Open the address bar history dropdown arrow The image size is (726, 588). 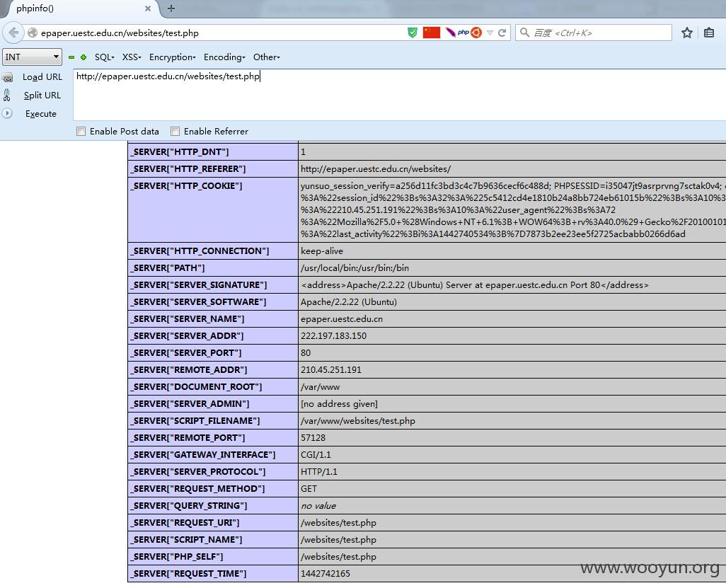[490, 33]
